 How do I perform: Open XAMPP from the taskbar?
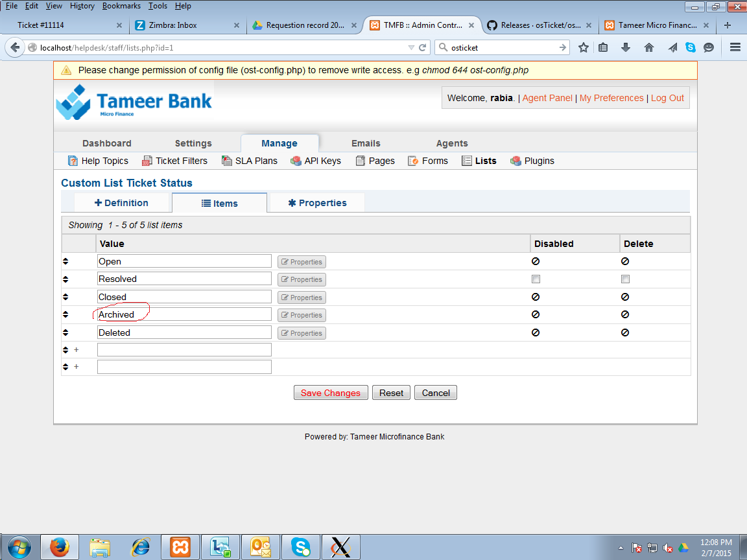point(180,548)
